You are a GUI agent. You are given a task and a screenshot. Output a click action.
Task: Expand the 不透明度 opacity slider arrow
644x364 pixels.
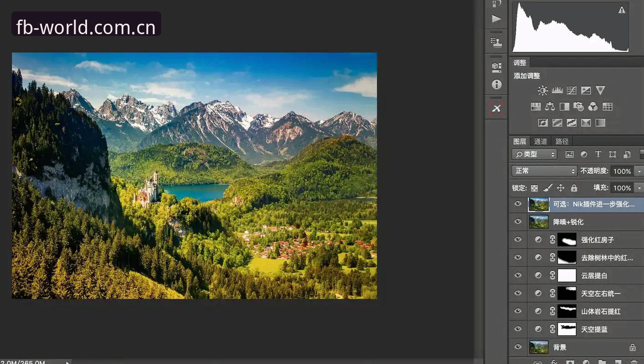tap(639, 171)
